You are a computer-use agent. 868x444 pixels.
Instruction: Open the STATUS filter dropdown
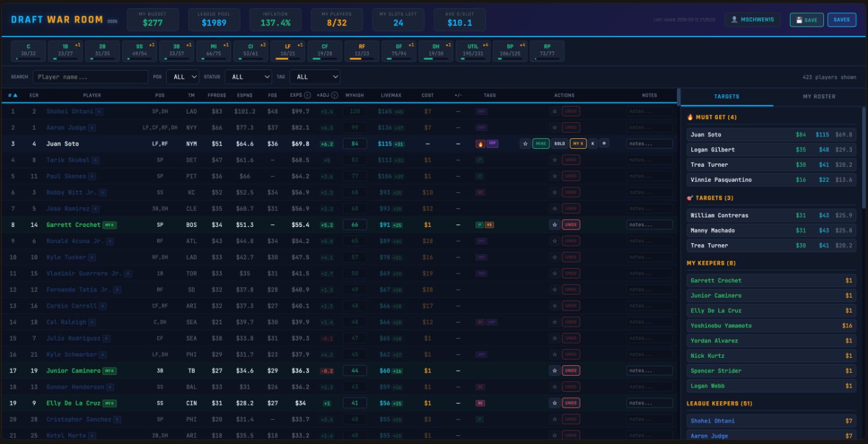(x=248, y=77)
